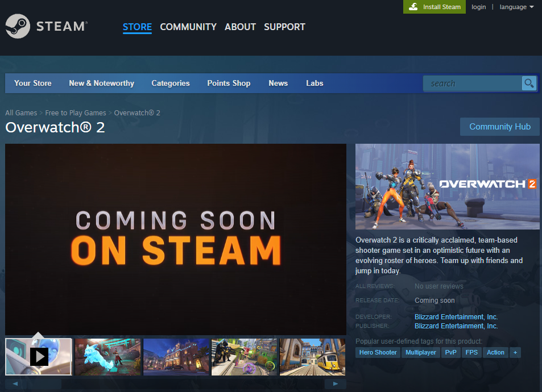Select the yellow tram screenshot thumbnail

coord(312,357)
